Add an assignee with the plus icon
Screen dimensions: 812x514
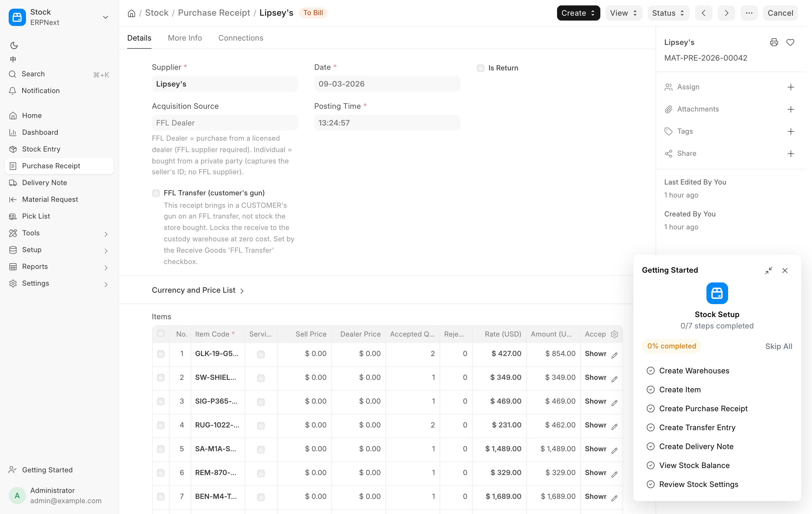791,87
